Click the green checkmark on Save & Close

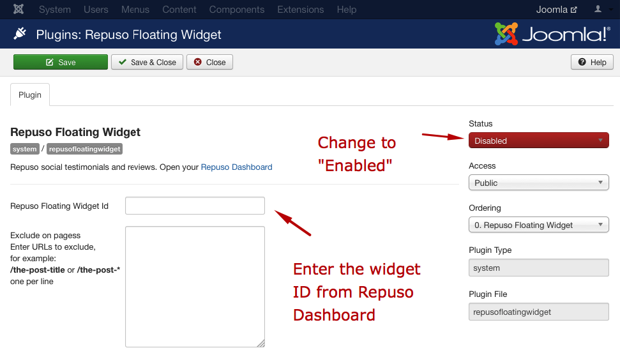tap(123, 62)
